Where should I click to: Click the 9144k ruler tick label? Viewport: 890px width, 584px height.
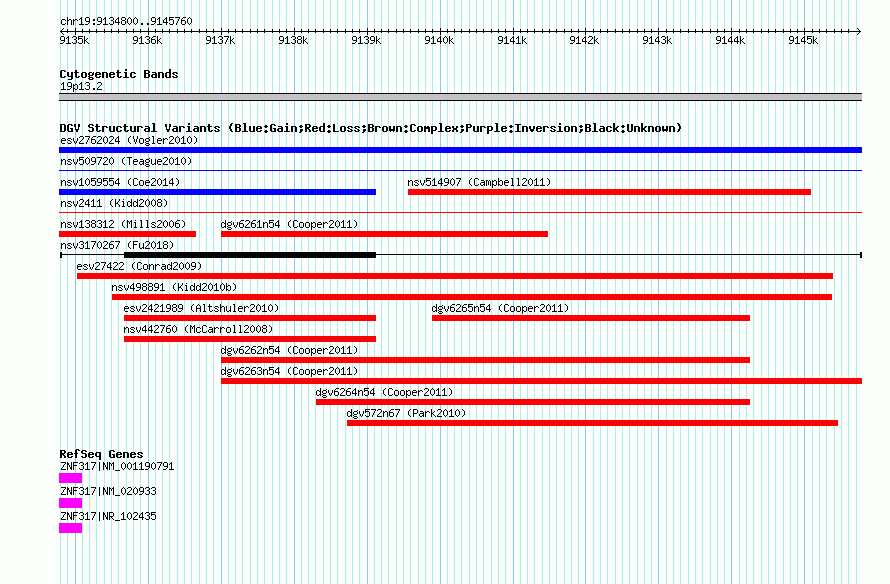[x=730, y=40]
